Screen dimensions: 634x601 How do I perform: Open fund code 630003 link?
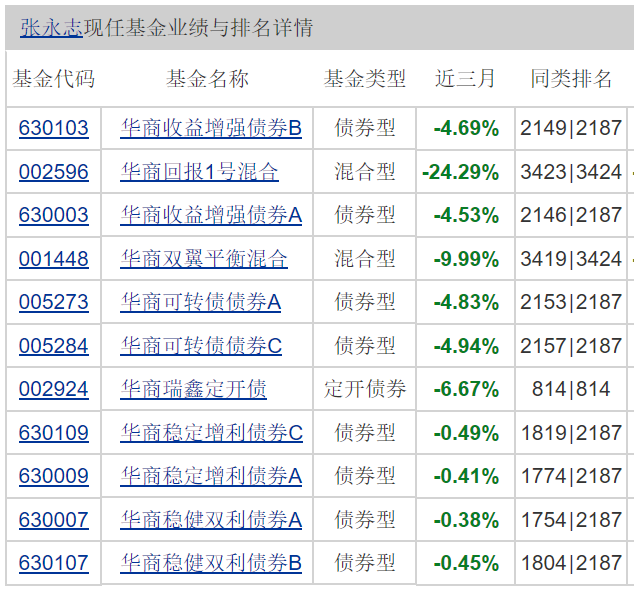pyautogui.click(x=54, y=215)
